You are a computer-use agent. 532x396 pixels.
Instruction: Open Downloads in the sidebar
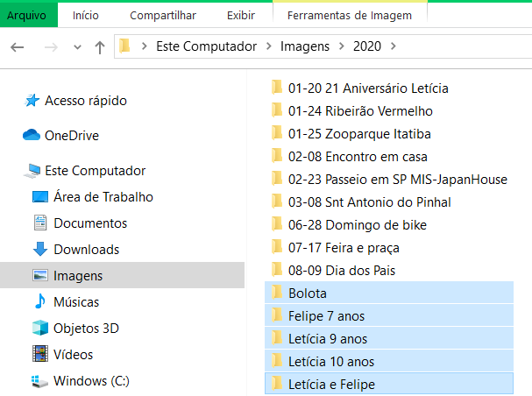click(87, 250)
